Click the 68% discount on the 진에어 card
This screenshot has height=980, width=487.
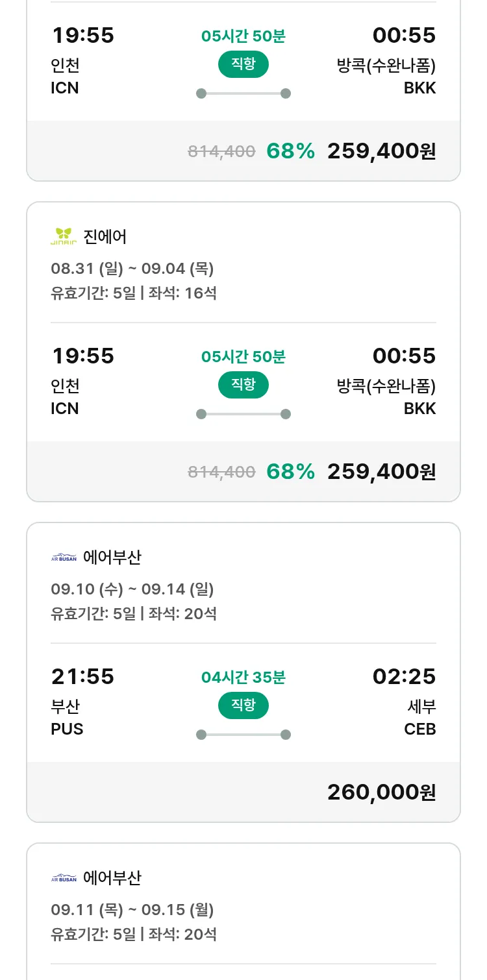click(290, 471)
